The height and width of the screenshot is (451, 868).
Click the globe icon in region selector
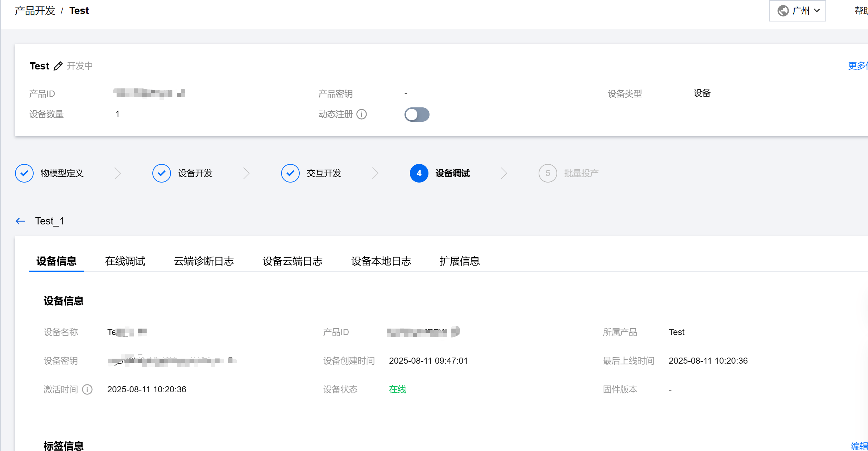point(783,11)
